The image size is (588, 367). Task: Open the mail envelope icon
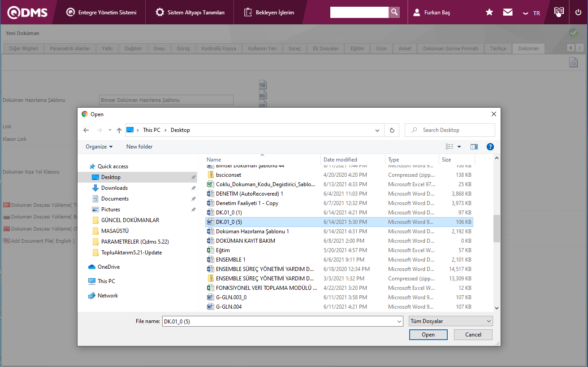pyautogui.click(x=508, y=12)
